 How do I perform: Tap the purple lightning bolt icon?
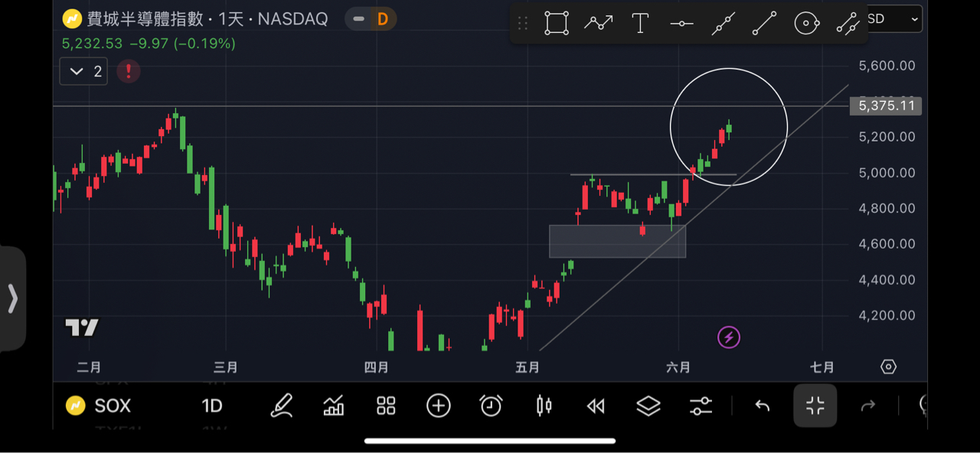click(x=729, y=337)
